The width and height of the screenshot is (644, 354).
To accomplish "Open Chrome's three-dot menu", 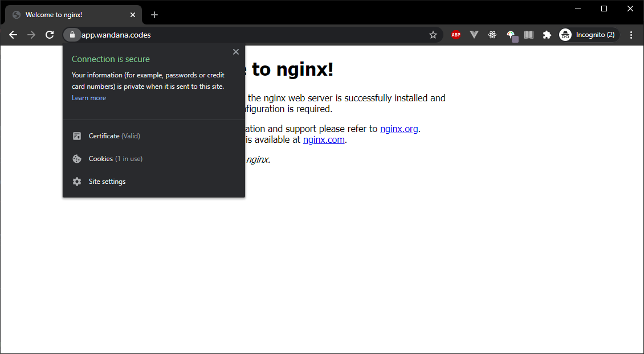I will 631,35.
